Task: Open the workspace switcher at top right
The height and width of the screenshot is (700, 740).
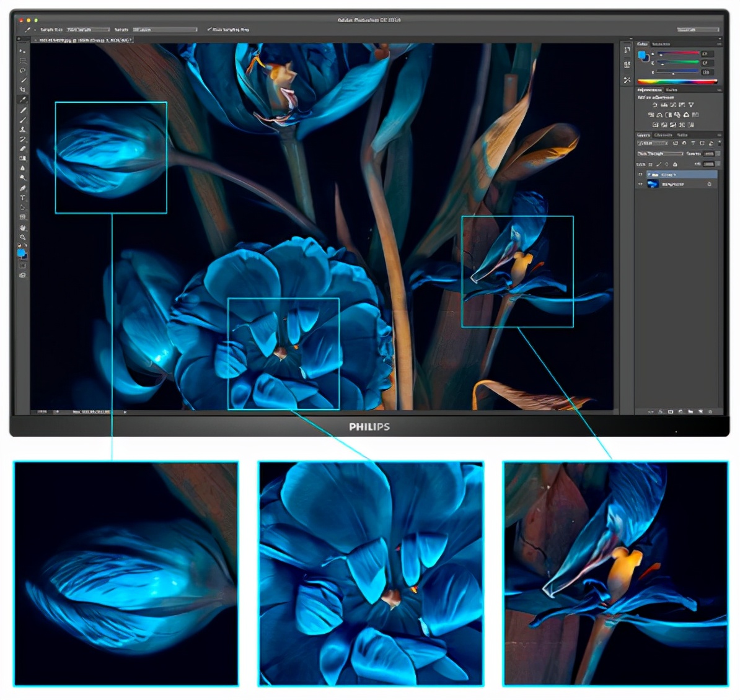Action: (x=697, y=29)
